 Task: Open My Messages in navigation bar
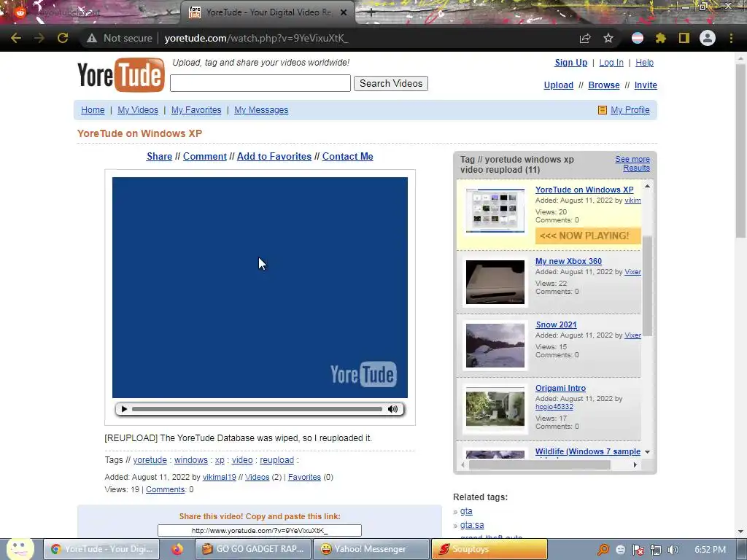click(261, 110)
